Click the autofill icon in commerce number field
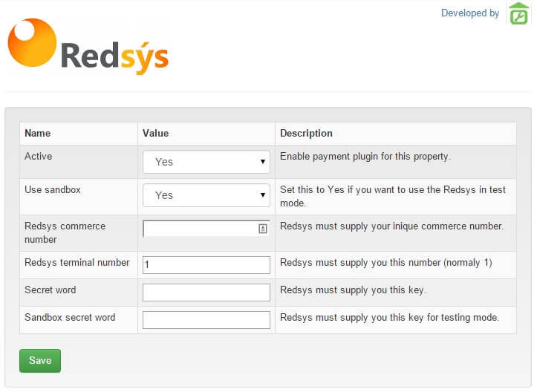This screenshot has width=537, height=392. coord(262,229)
